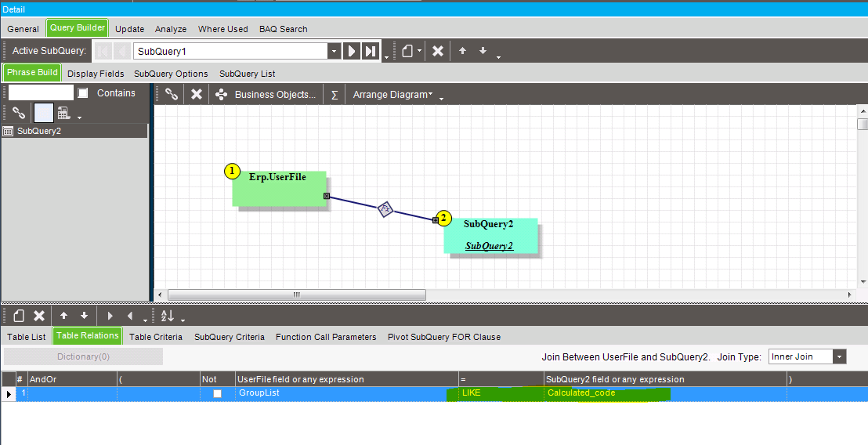The width and height of the screenshot is (868, 445).
Task: Open the SubQuery Options tab
Action: (171, 74)
